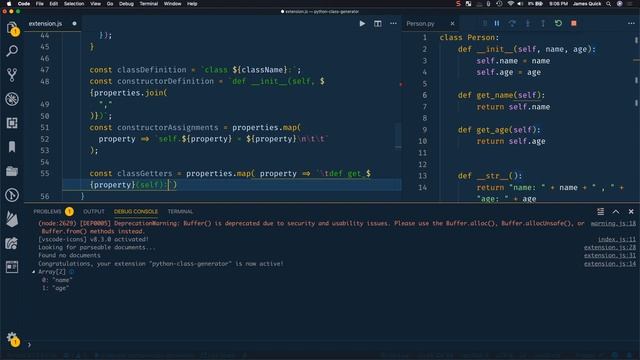Select the 1: "age" array entry

(x=56, y=288)
